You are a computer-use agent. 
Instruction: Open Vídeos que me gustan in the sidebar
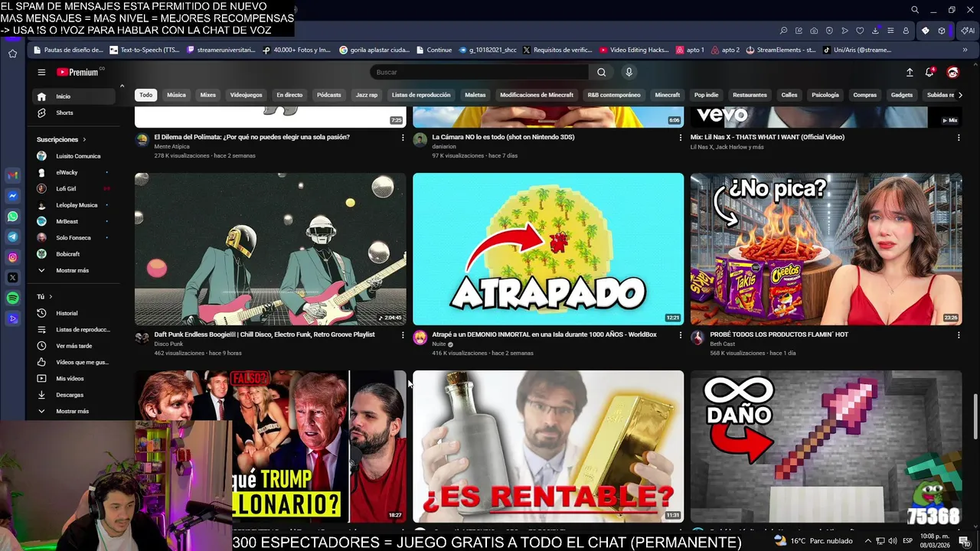[x=75, y=362]
